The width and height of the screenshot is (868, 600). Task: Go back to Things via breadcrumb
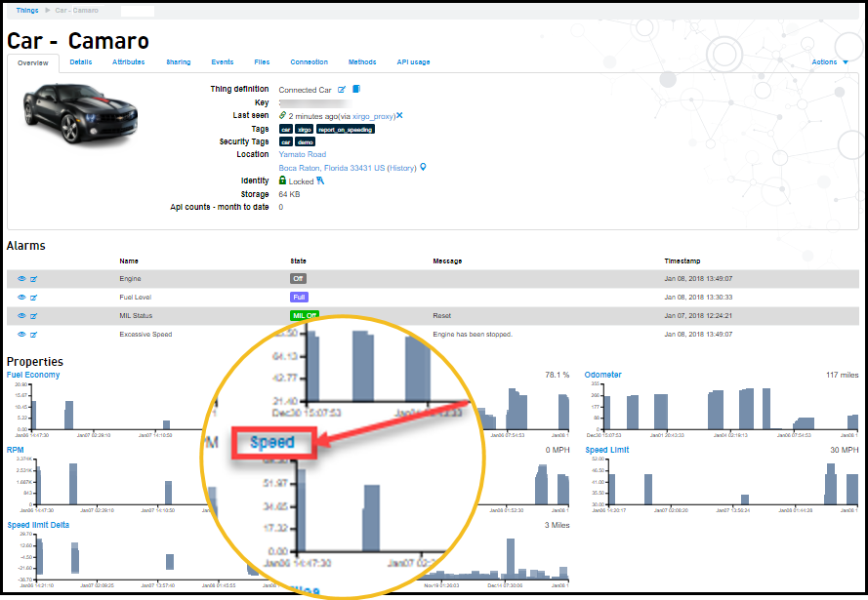pyautogui.click(x=27, y=11)
